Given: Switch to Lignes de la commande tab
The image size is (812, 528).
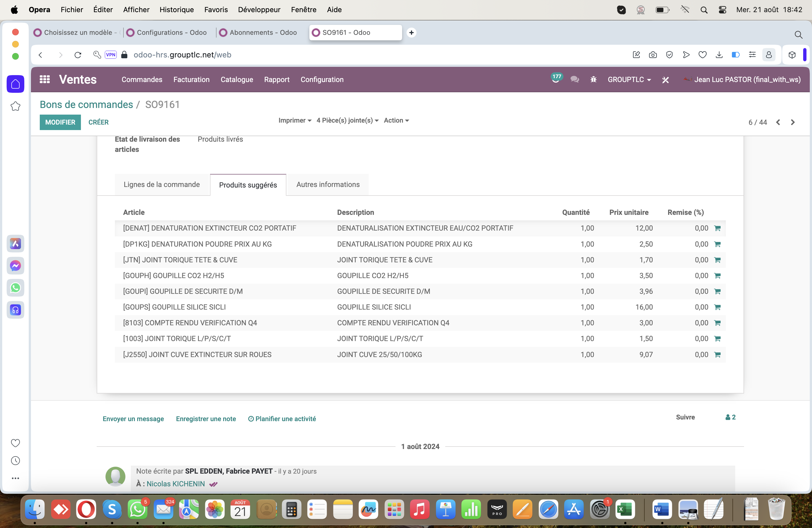Looking at the screenshot, I should pyautogui.click(x=162, y=184).
